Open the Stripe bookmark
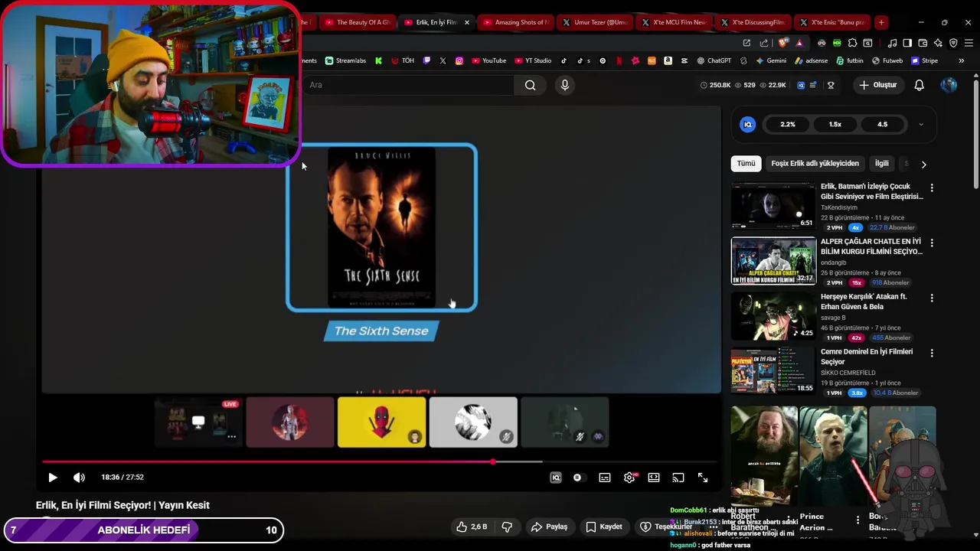The height and width of the screenshot is (551, 980). click(924, 60)
